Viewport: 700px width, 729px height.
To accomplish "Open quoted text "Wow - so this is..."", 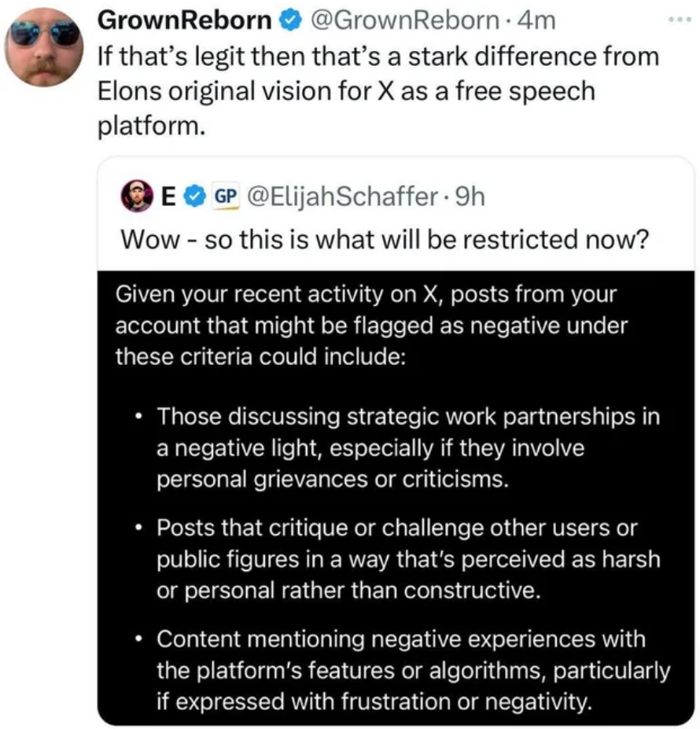I will pyautogui.click(x=382, y=238).
